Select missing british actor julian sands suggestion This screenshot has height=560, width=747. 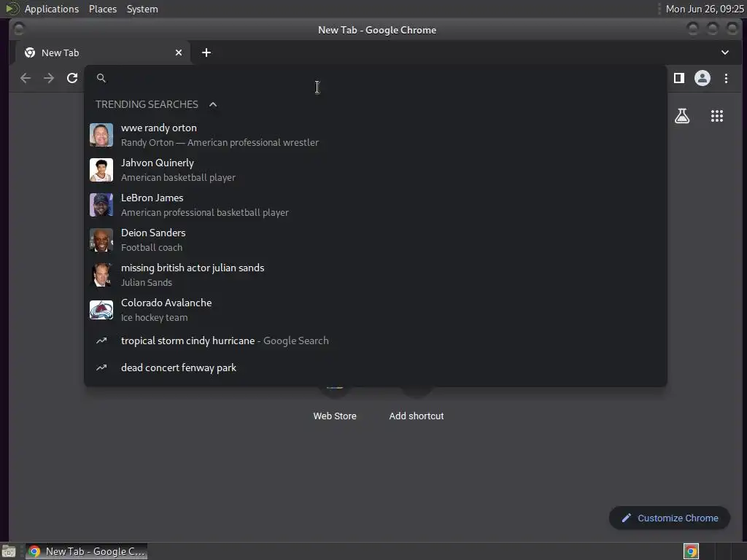click(376, 275)
